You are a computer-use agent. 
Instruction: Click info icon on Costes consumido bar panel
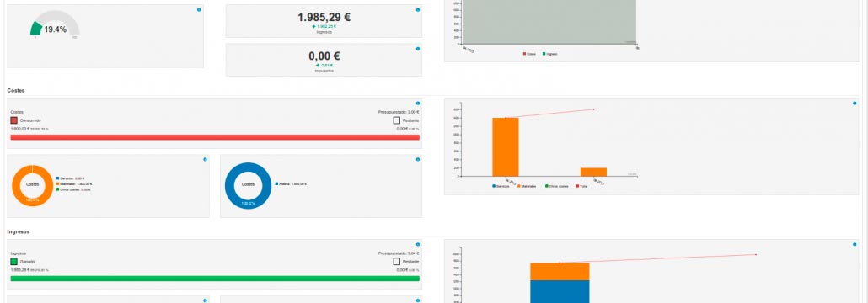click(x=417, y=104)
